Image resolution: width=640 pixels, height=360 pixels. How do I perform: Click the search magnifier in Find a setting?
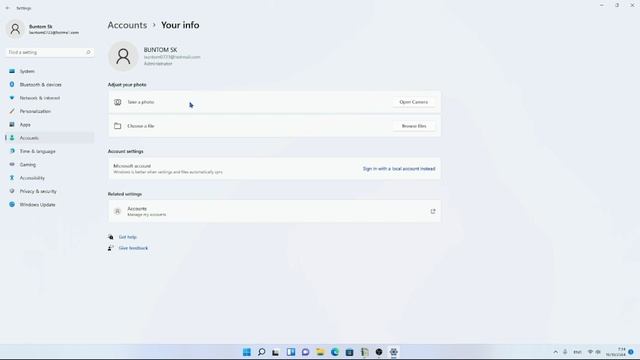click(88, 52)
